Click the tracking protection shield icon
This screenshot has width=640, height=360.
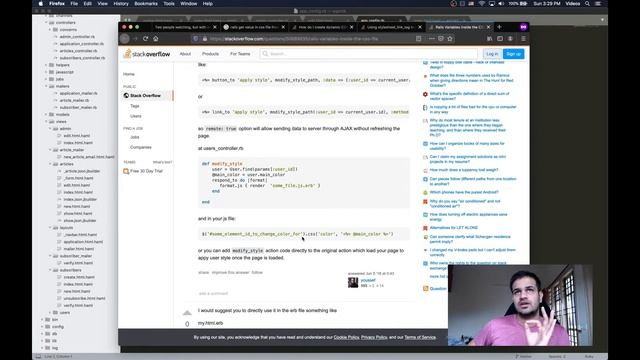point(196,39)
